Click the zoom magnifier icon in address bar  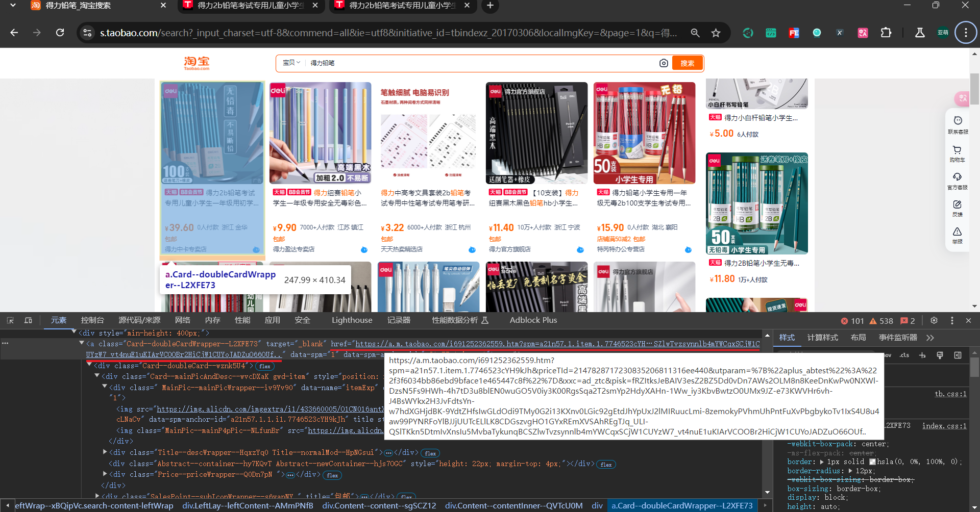click(695, 33)
